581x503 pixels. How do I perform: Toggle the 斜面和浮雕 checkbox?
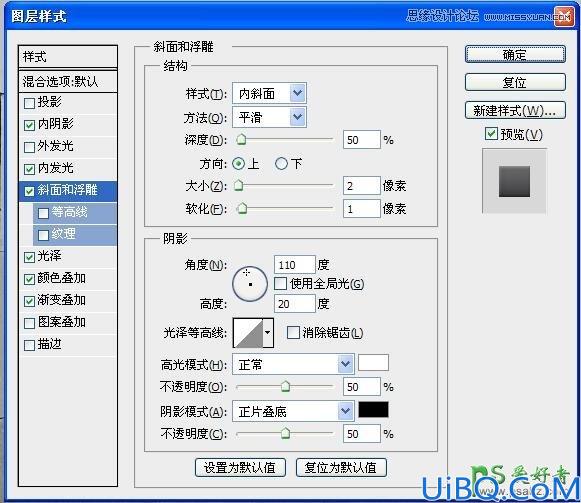pos(29,191)
